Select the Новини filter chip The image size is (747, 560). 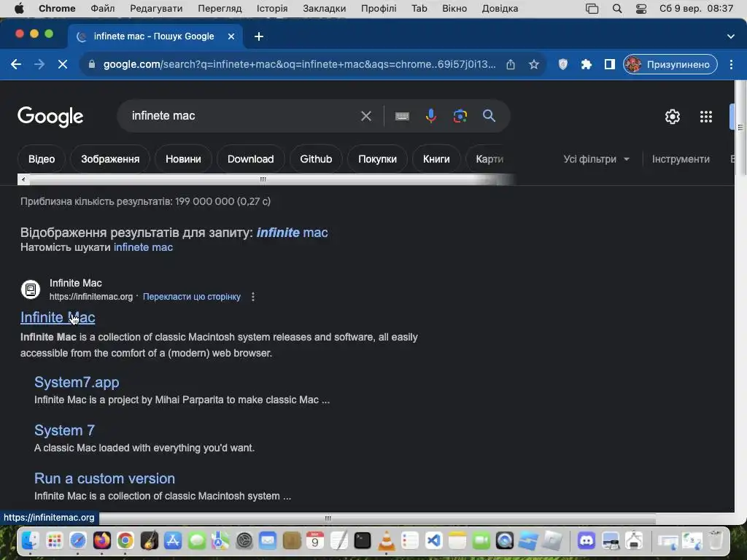(x=183, y=159)
